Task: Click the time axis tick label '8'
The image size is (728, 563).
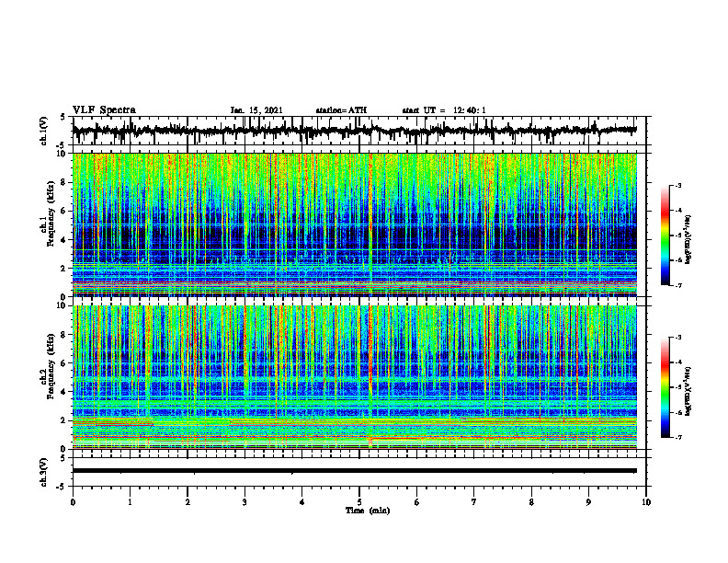Action: coord(531,502)
